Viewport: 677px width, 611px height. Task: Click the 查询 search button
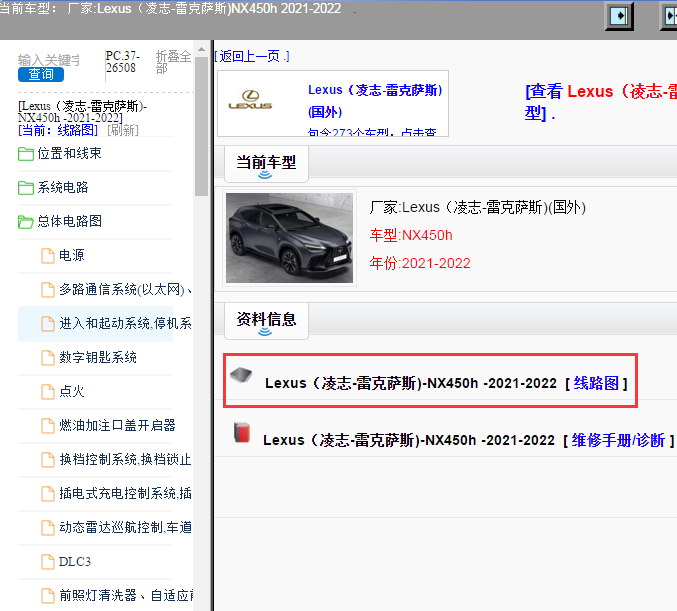pyautogui.click(x=41, y=74)
